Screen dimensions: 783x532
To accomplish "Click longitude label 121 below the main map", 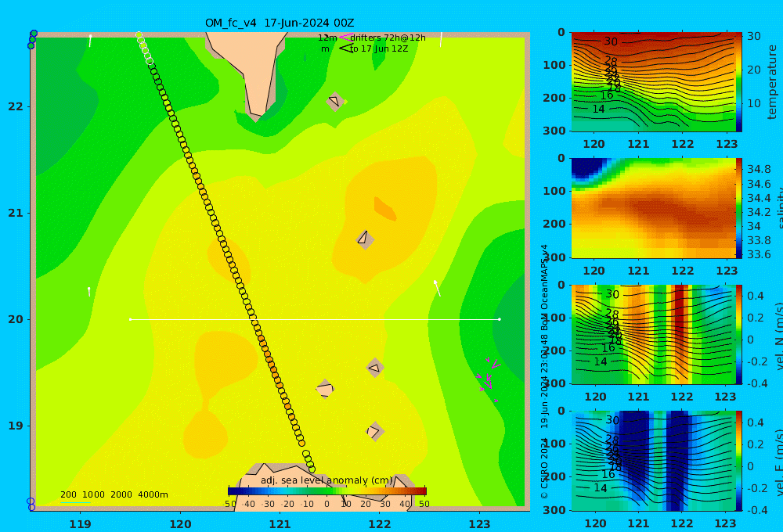I will click(x=280, y=524).
